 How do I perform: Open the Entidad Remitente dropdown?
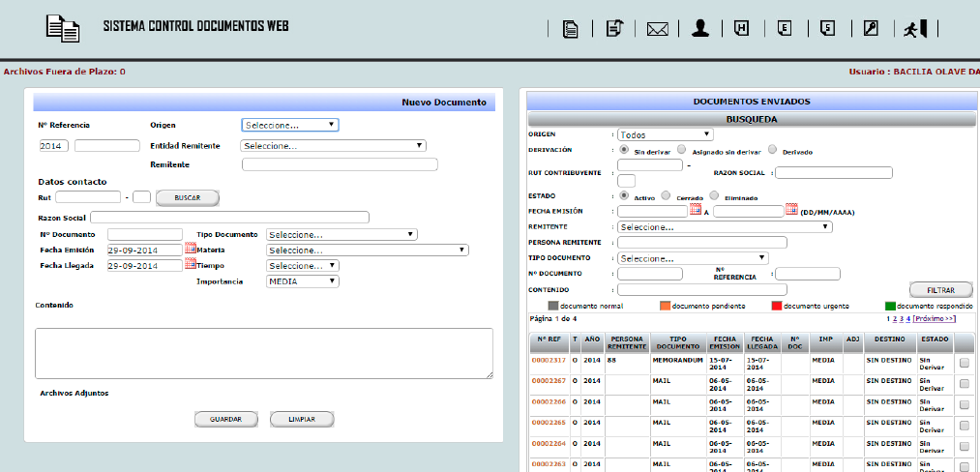point(333,146)
